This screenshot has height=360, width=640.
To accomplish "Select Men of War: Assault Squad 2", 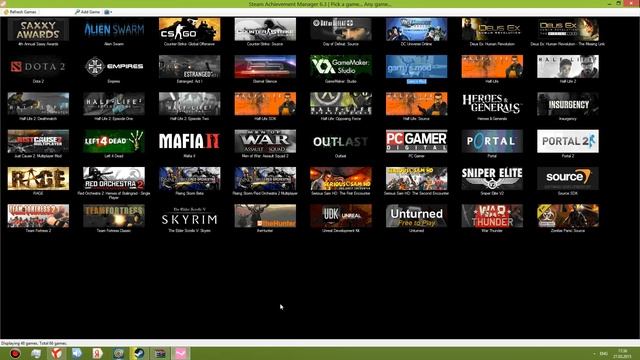I will click(x=265, y=141).
